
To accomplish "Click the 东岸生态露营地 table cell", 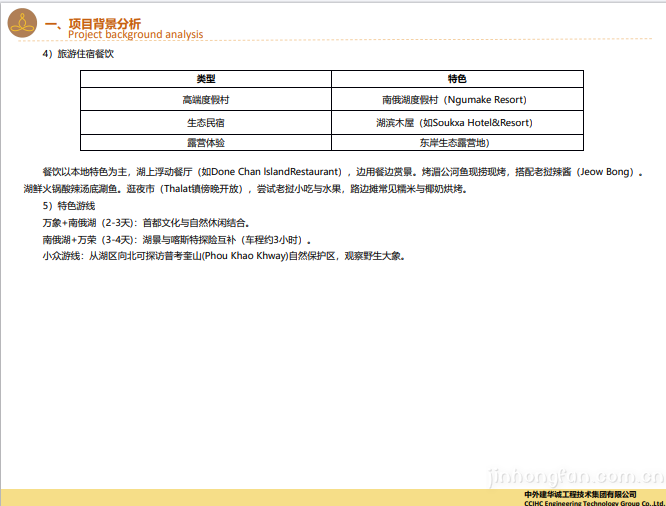I will [454, 143].
